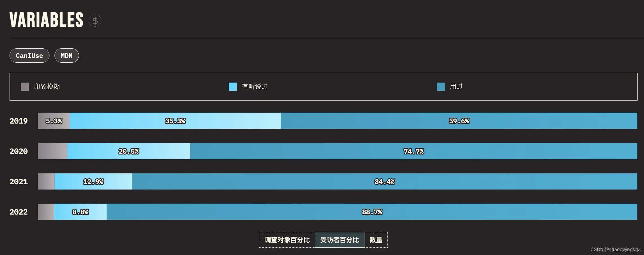Image resolution: width=644 pixels, height=255 pixels.
Task: Click the 2019 year label
Action: click(x=19, y=121)
